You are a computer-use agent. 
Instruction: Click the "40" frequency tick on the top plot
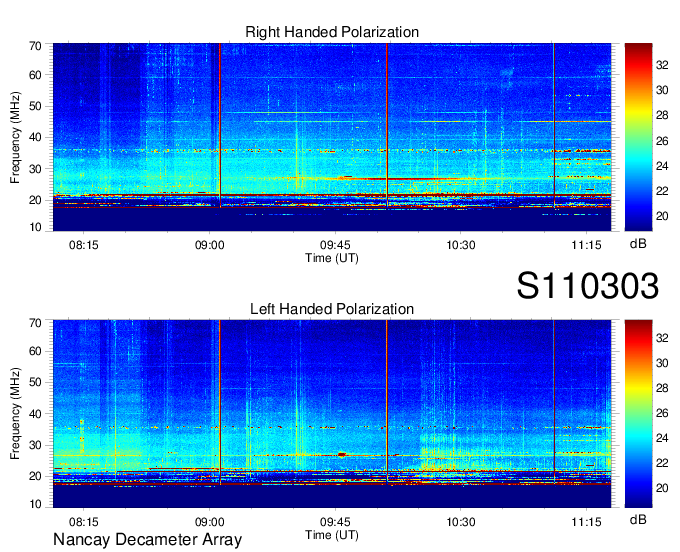(x=35, y=137)
